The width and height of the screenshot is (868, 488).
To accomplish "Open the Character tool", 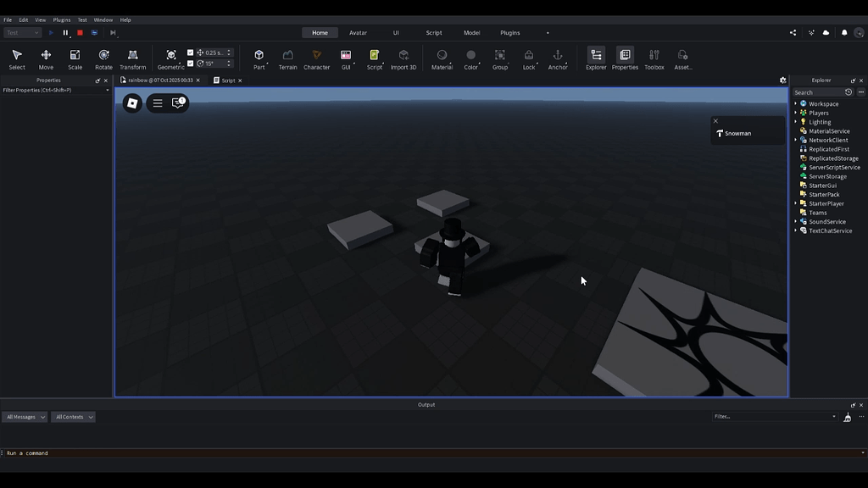I will click(x=317, y=59).
